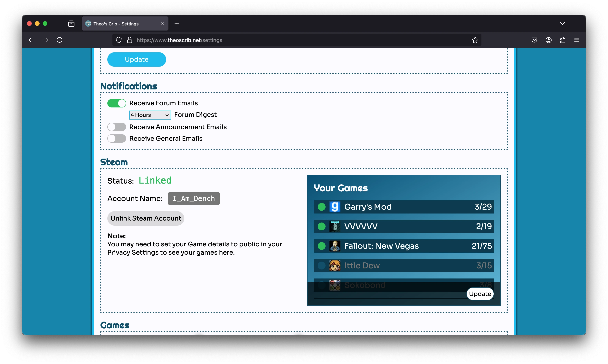Click the Sokobond game icon

pyautogui.click(x=335, y=285)
